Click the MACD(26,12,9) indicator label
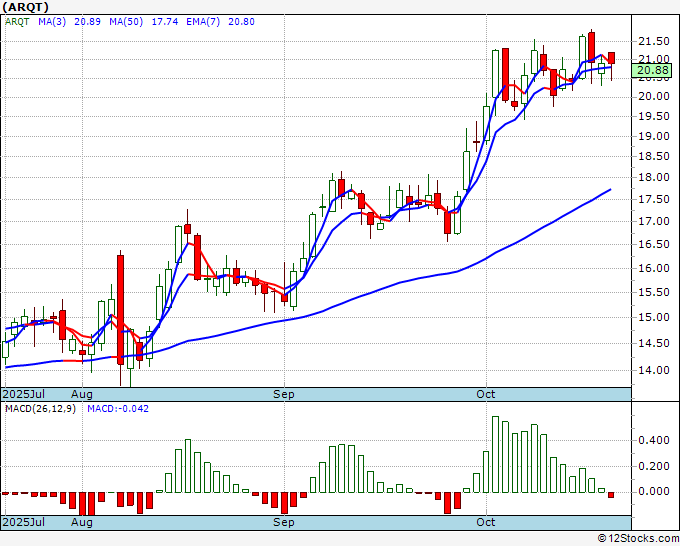Viewport: 680px width, 546px height. 40,409
